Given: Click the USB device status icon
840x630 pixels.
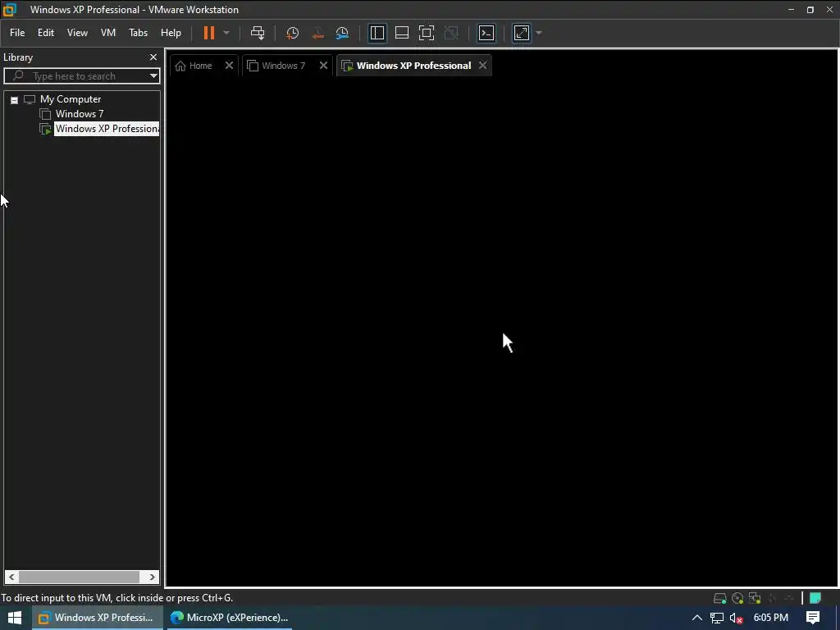Looking at the screenshot, I should (x=789, y=598).
